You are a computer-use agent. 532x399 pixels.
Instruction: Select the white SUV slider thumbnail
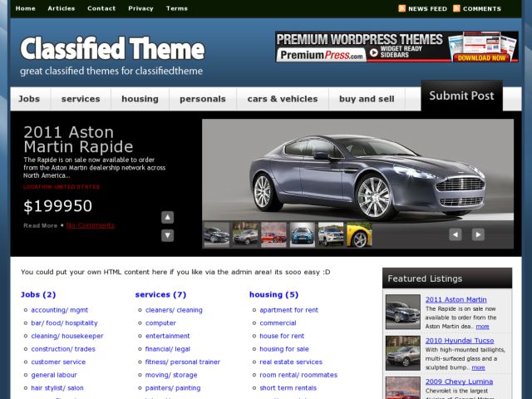pyautogui.click(x=331, y=234)
